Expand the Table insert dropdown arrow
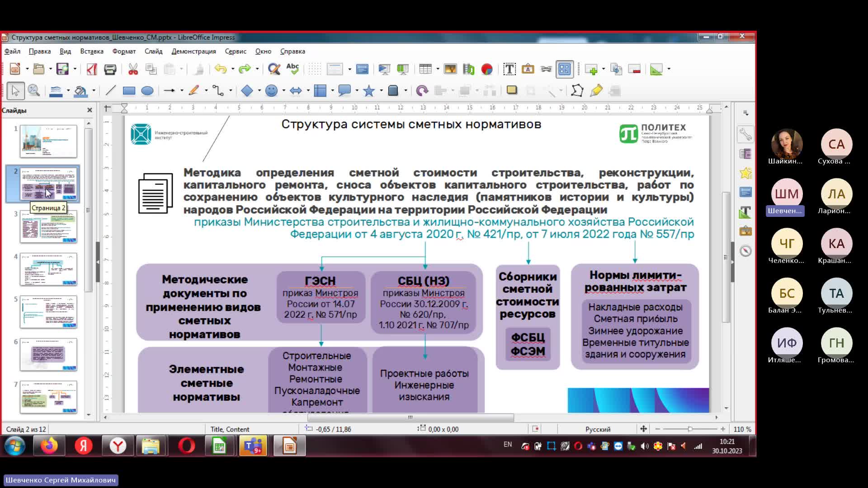Image resolution: width=868 pixels, height=488 pixels. pyautogui.click(x=438, y=69)
